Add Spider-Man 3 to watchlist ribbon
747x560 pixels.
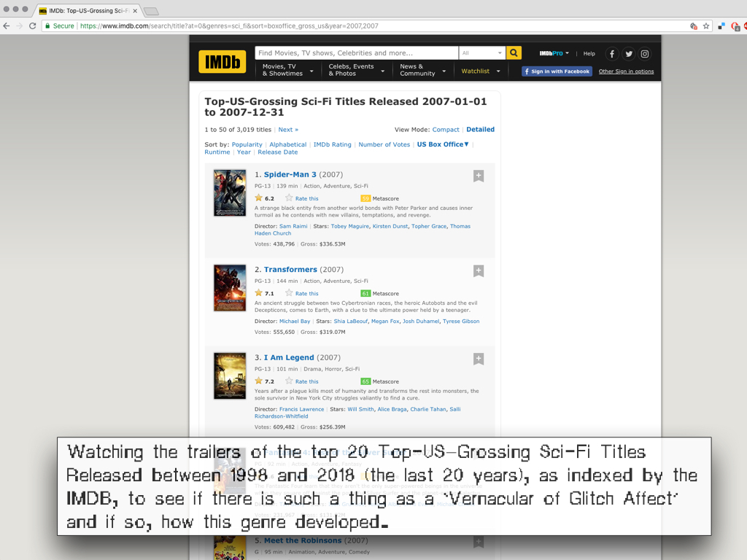pos(479,176)
